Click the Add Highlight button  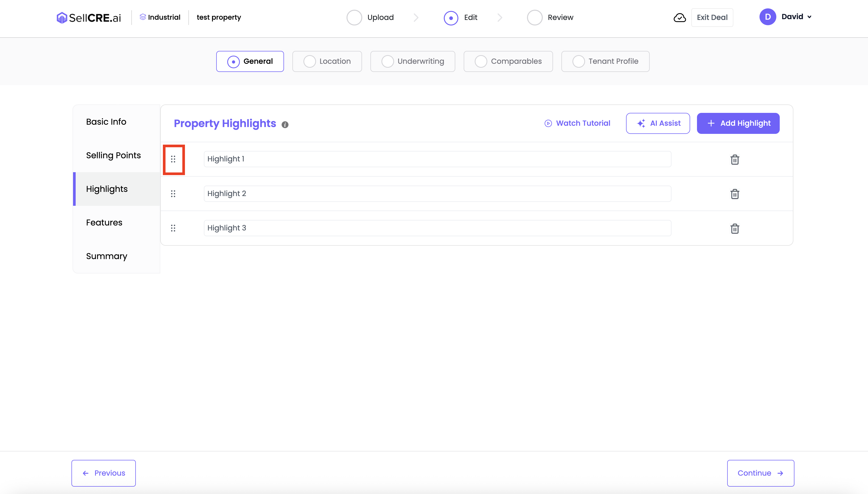(x=738, y=123)
